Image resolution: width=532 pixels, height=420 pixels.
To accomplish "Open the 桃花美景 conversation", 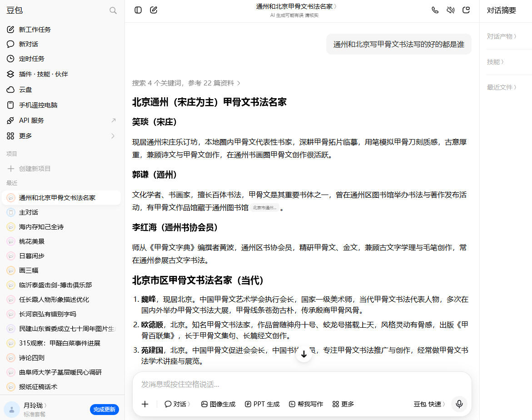I will click(61, 241).
